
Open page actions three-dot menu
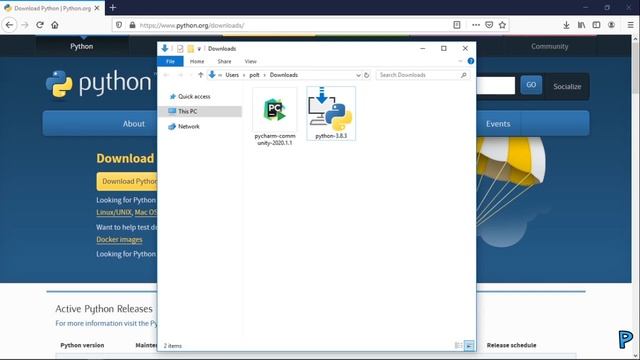(476, 25)
